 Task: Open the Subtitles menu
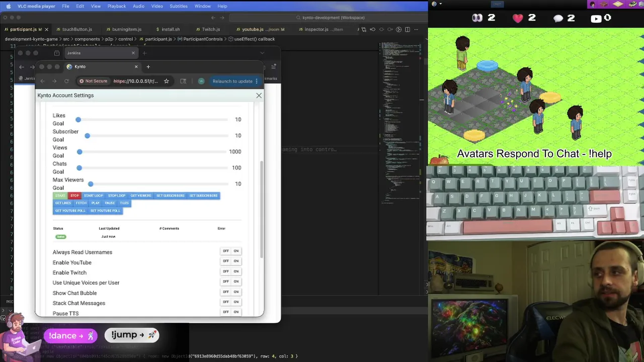179,6
